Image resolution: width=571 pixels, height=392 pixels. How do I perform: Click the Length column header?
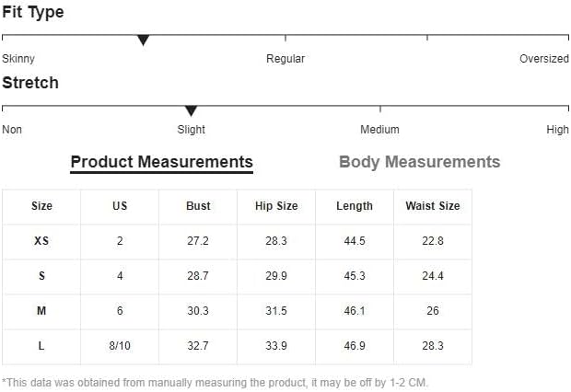coord(355,206)
